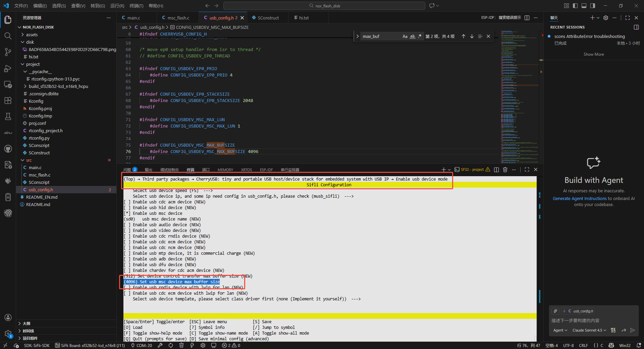Image resolution: width=644 pixels, height=349 pixels.
Task: Split the terminal panel
Action: [x=496, y=169]
